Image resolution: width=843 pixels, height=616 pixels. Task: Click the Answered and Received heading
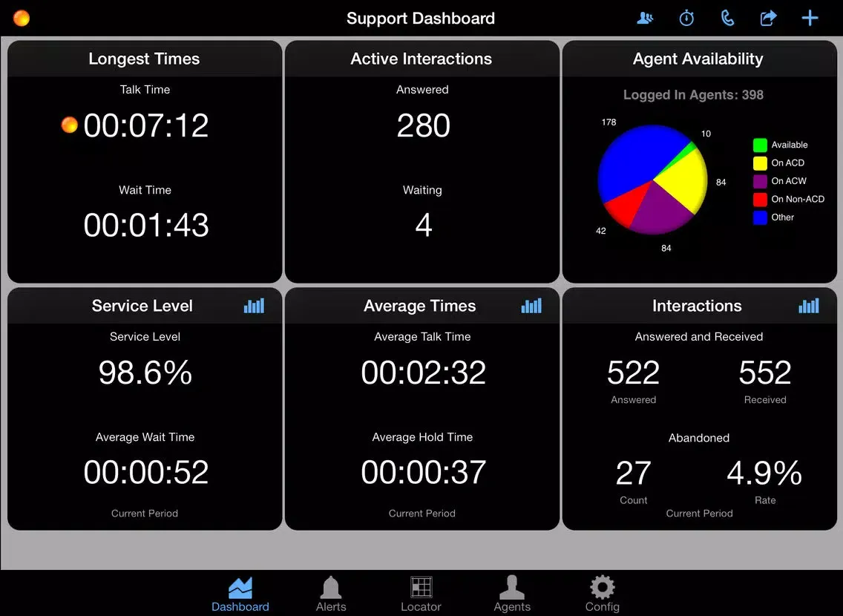click(699, 336)
